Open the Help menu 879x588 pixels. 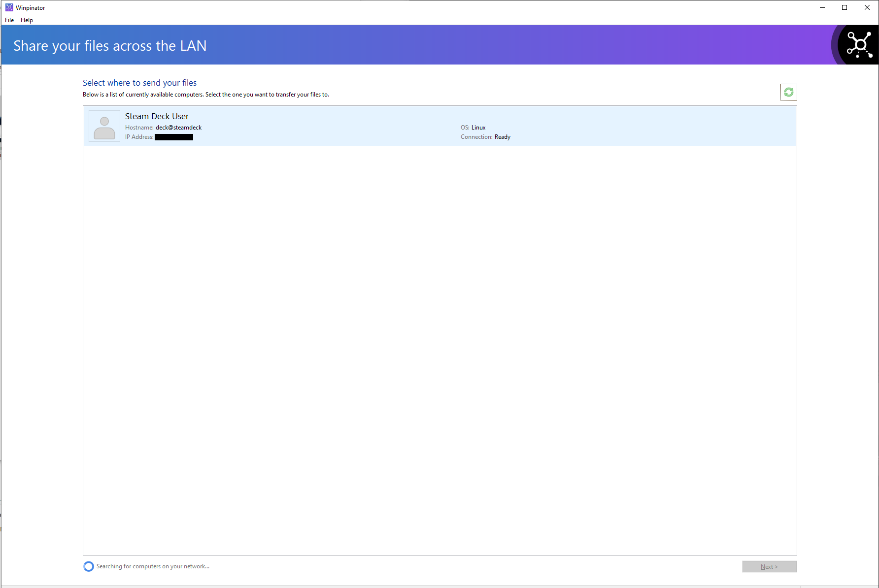tap(27, 20)
